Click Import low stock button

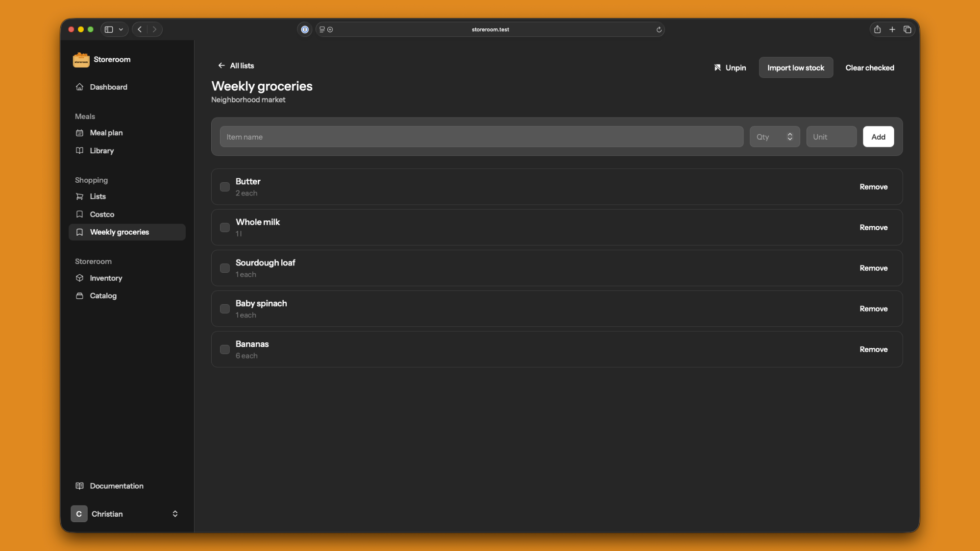click(796, 68)
